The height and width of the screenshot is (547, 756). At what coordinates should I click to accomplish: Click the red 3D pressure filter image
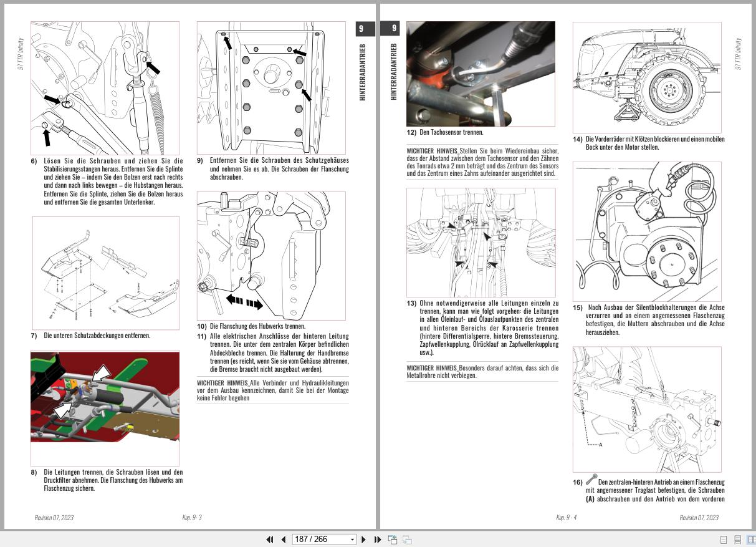click(x=105, y=397)
